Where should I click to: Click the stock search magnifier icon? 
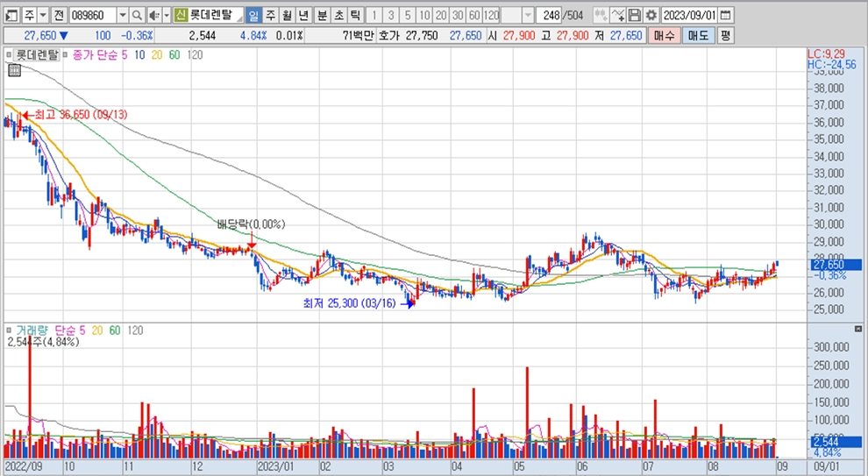click(137, 16)
